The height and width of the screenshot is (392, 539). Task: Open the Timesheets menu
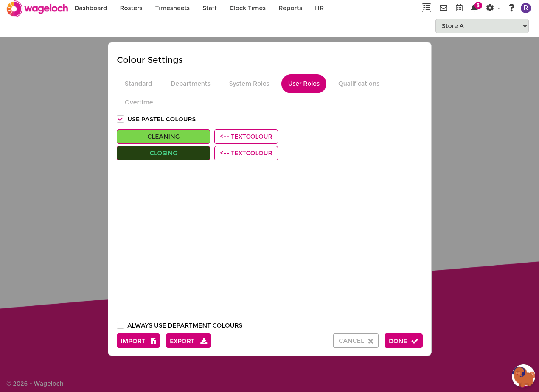(172, 8)
